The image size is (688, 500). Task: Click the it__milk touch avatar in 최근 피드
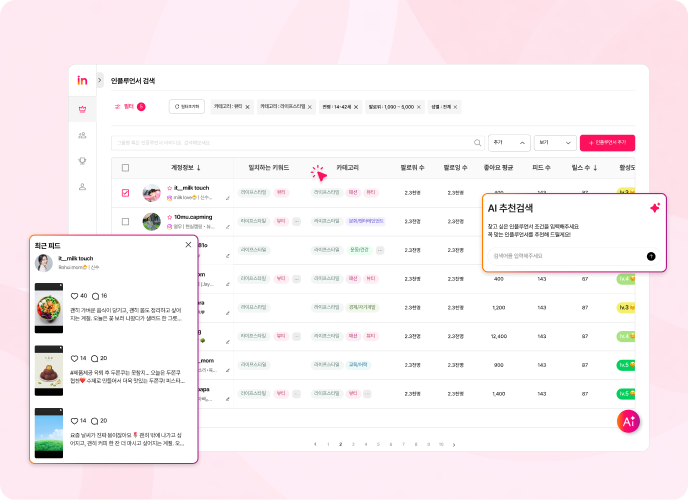tap(44, 263)
